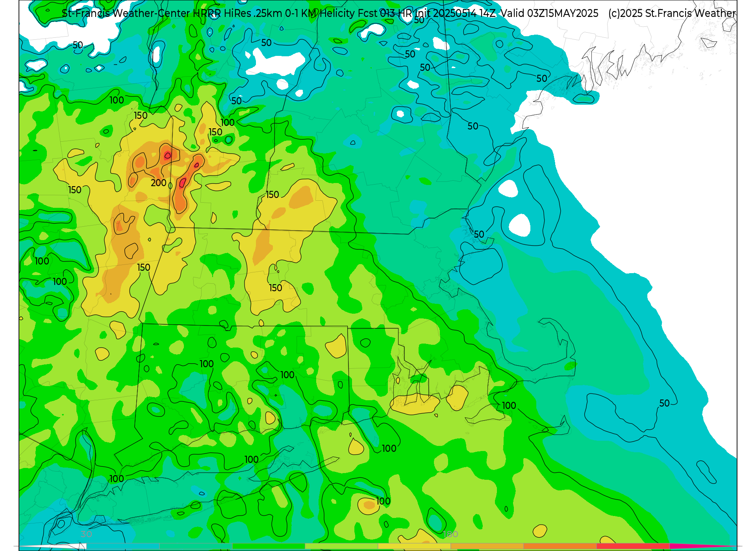Click the lime-green color bar segment
This screenshot has height=551, width=756.
(x=341, y=546)
